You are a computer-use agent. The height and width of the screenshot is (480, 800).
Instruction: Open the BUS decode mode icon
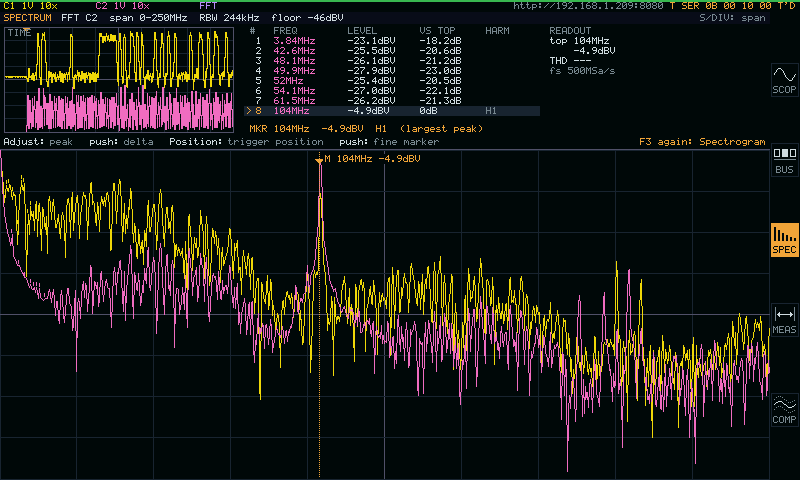[784, 160]
